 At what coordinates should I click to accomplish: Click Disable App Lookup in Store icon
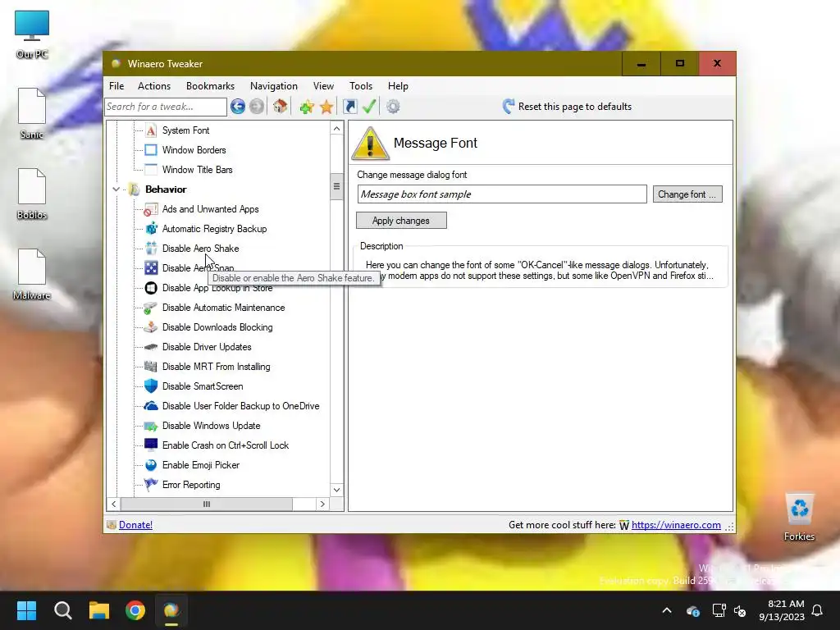[x=151, y=288]
